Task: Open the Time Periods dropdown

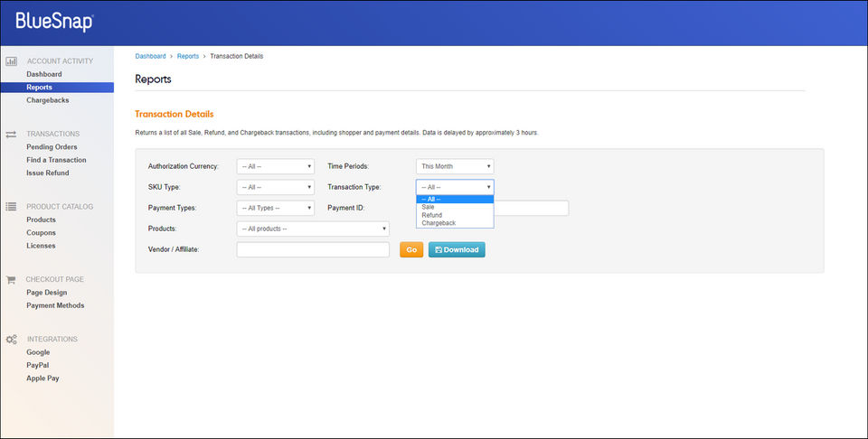Action: click(x=455, y=166)
